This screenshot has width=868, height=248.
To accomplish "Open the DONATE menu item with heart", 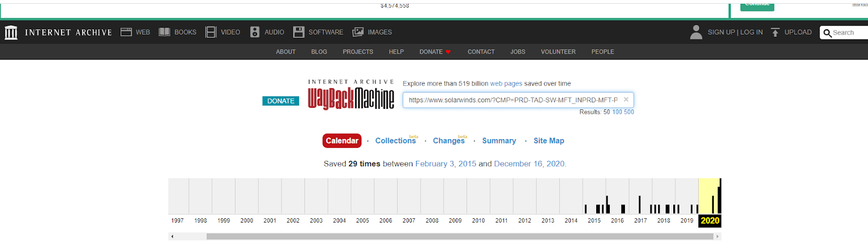I will pos(435,52).
